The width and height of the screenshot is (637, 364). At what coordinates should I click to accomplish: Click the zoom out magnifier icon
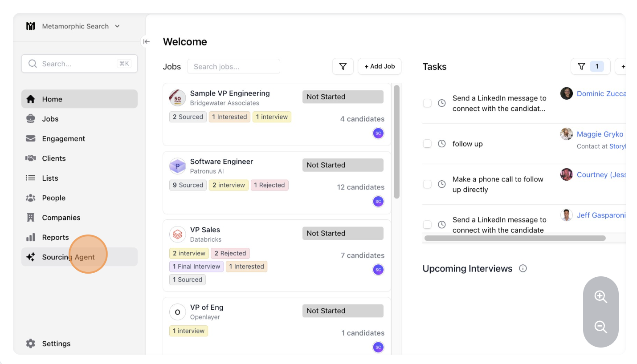601,327
